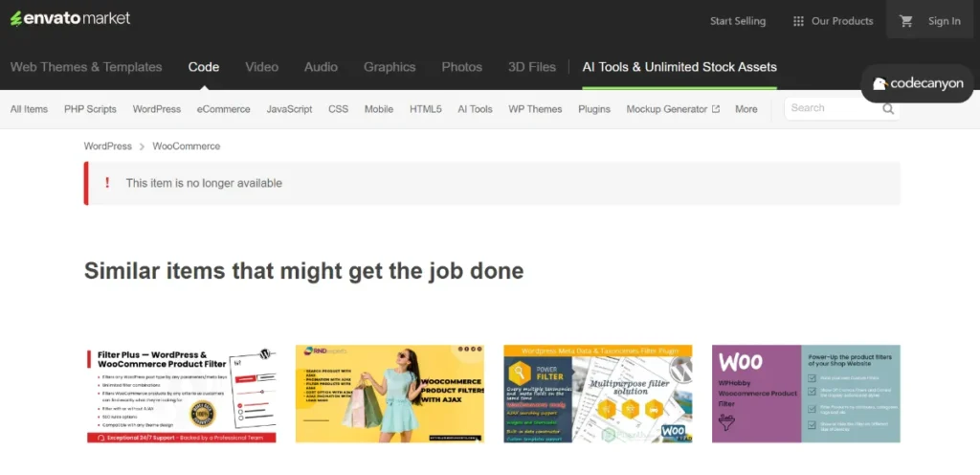
Task: Select JavaScript category
Action: [x=289, y=109]
